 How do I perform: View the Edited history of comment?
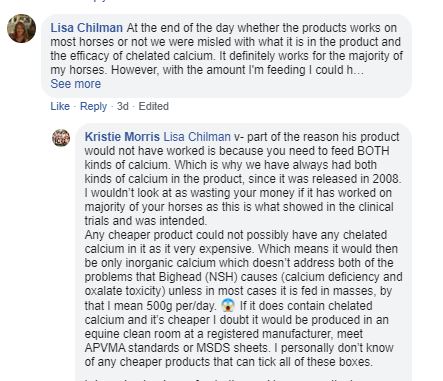pos(154,106)
